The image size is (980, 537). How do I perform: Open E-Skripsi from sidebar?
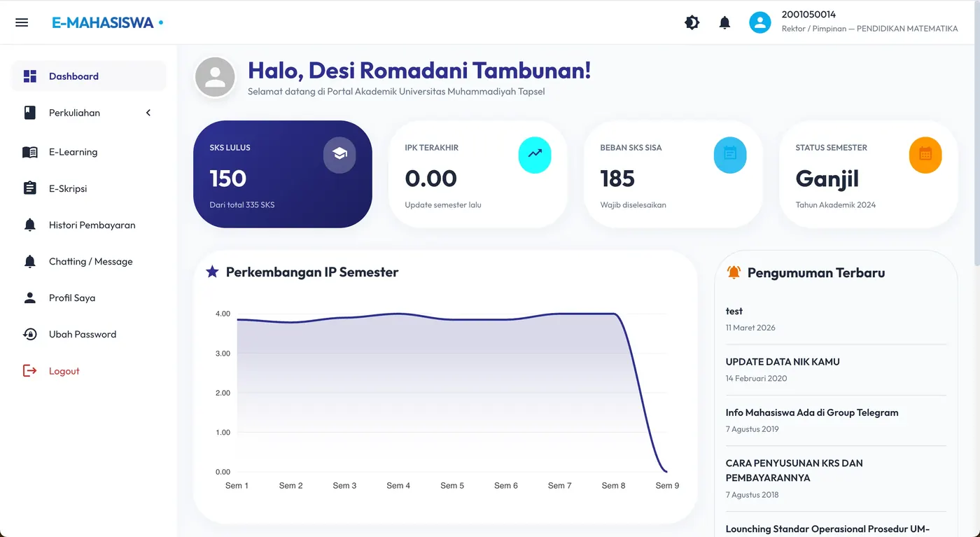89,188
